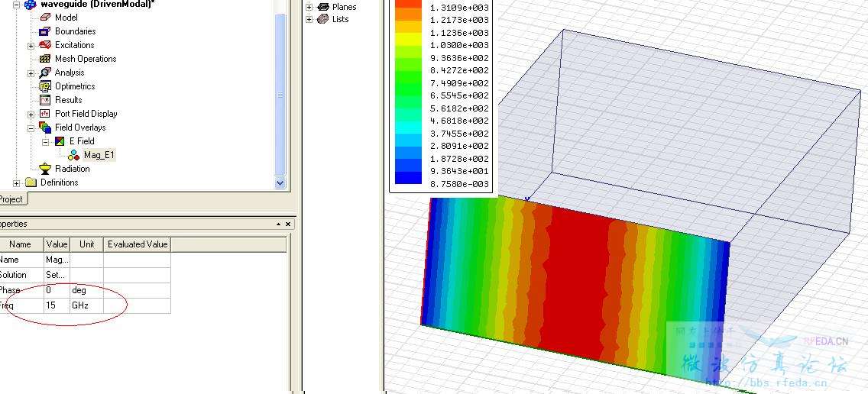This screenshot has width=868, height=394.
Task: Click the project tree vertical scrollbar thumb
Action: click(280, 94)
